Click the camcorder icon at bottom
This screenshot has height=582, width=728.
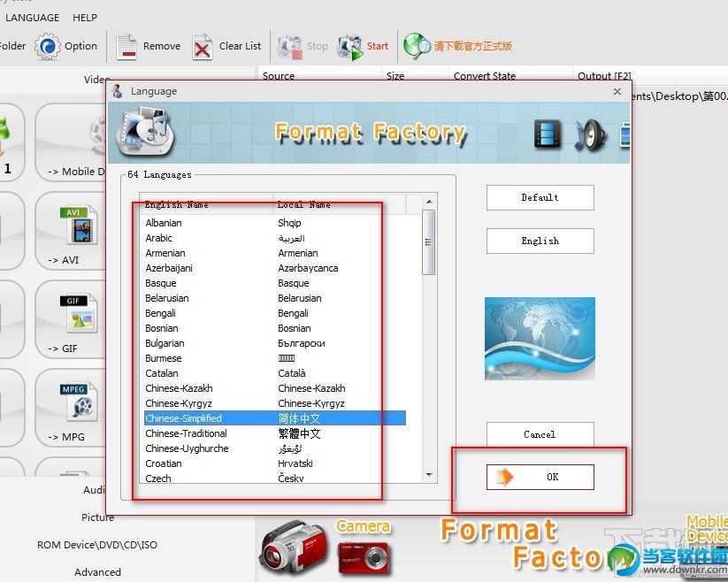point(294,548)
